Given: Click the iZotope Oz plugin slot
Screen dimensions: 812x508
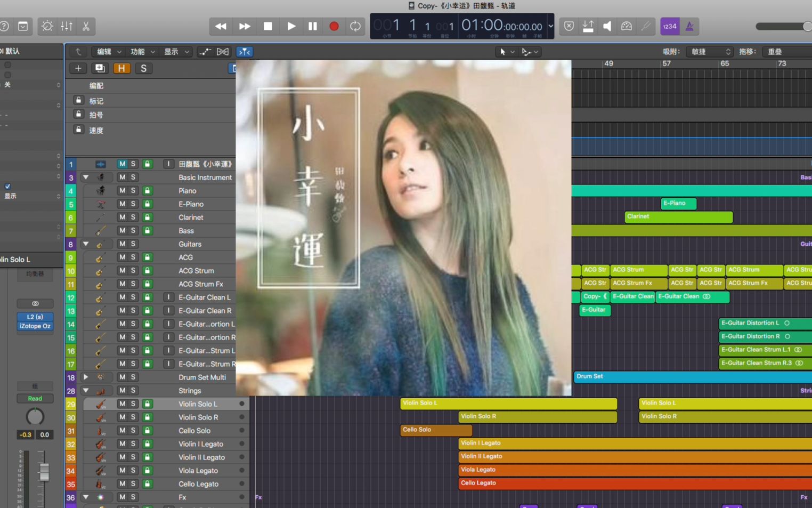Looking at the screenshot, I should (x=35, y=326).
